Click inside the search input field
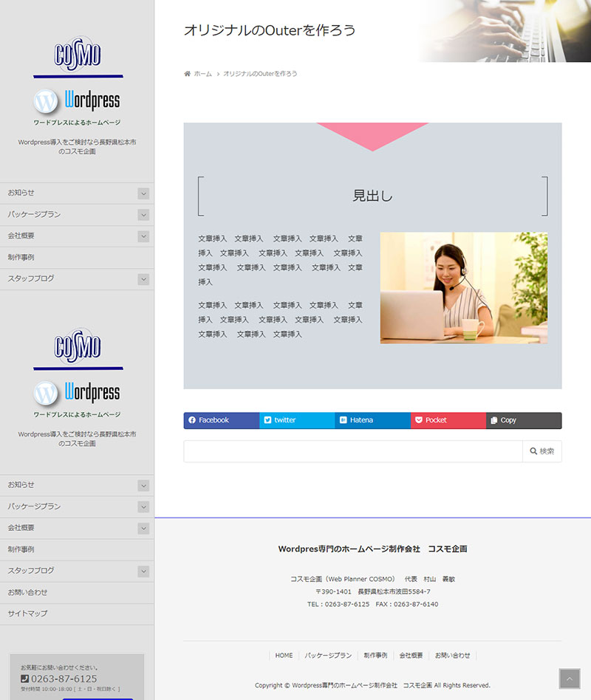This screenshot has height=700, width=591. [352, 451]
